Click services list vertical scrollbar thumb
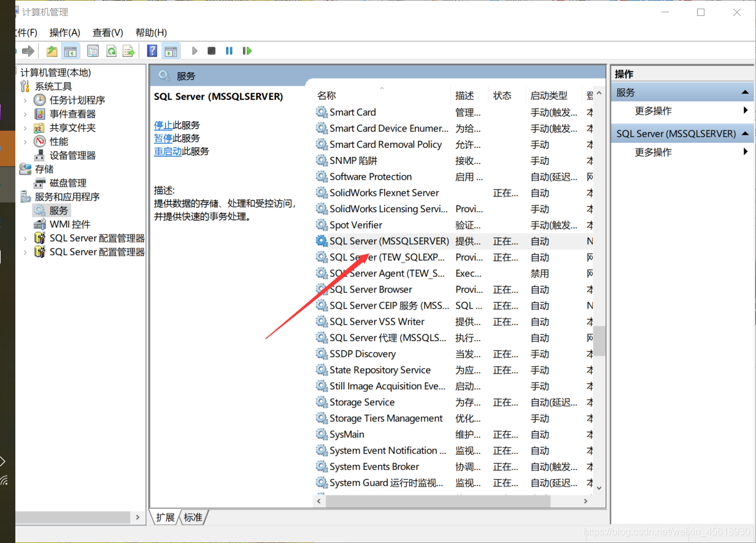 tap(600, 341)
